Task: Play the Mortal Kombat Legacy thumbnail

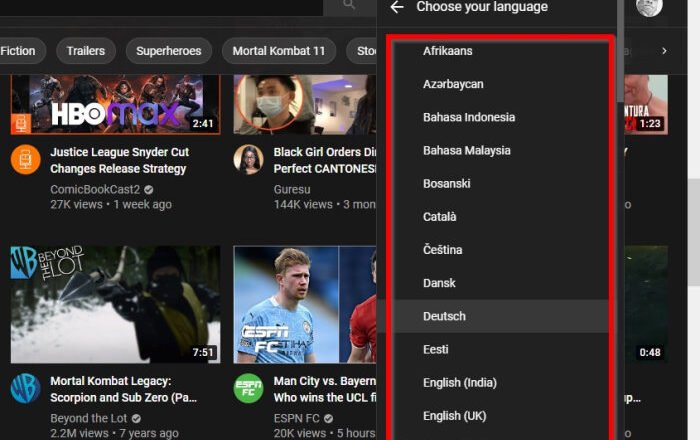Action: click(116, 304)
